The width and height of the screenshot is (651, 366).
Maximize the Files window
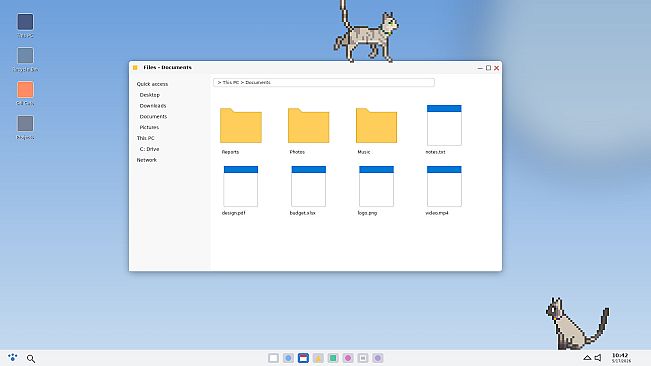tap(488, 68)
